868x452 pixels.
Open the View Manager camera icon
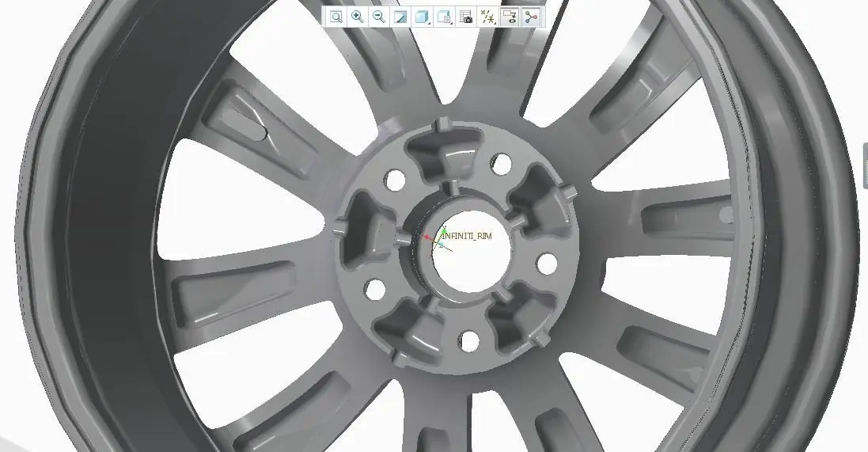coord(466,17)
